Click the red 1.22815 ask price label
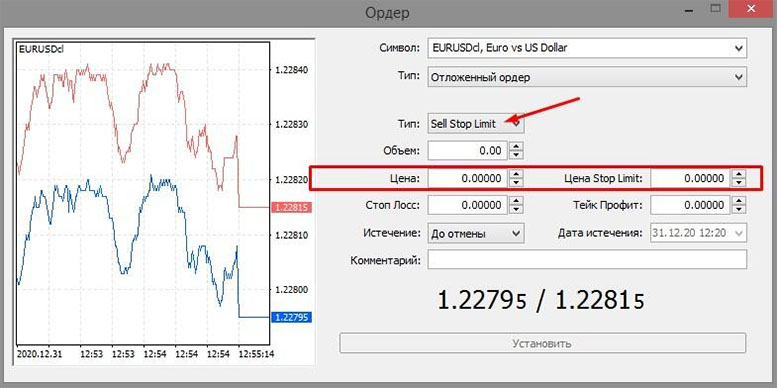The width and height of the screenshot is (777, 388). [291, 208]
